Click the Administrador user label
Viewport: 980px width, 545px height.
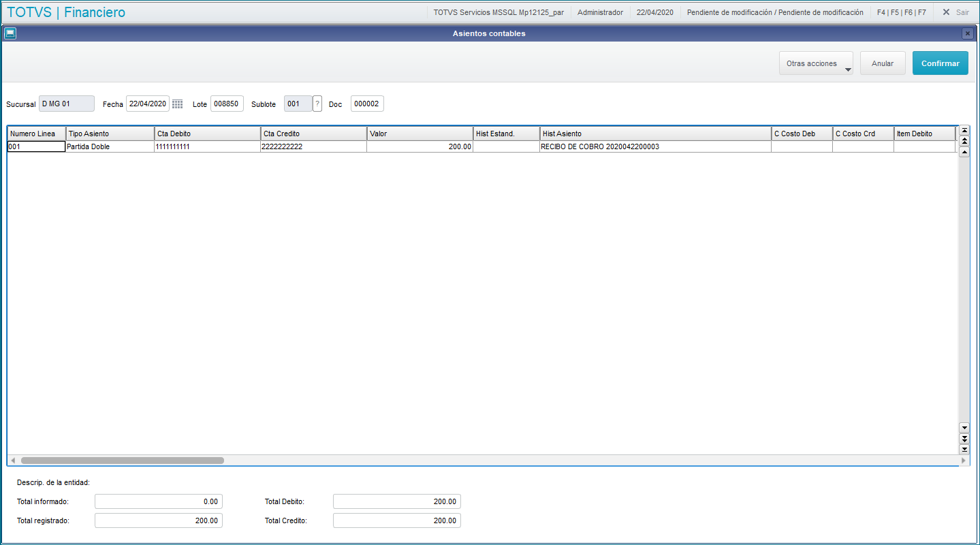point(600,12)
